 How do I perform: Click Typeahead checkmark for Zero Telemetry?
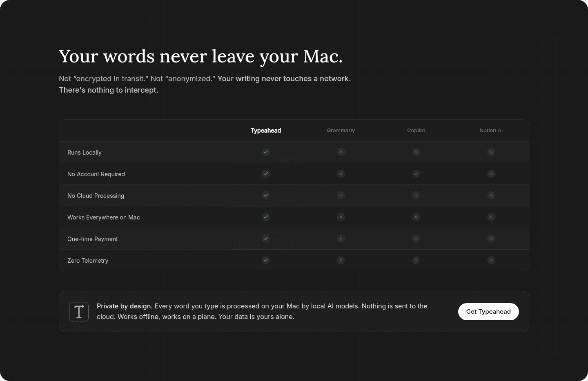pyautogui.click(x=266, y=260)
